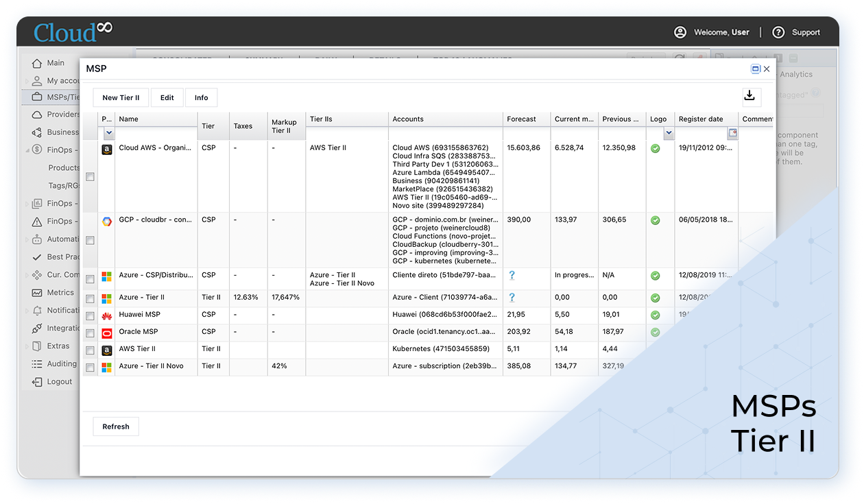Viewport: 864px width, 504px height.
Task: Open Best Practices checkmark icon
Action: pyautogui.click(x=37, y=257)
